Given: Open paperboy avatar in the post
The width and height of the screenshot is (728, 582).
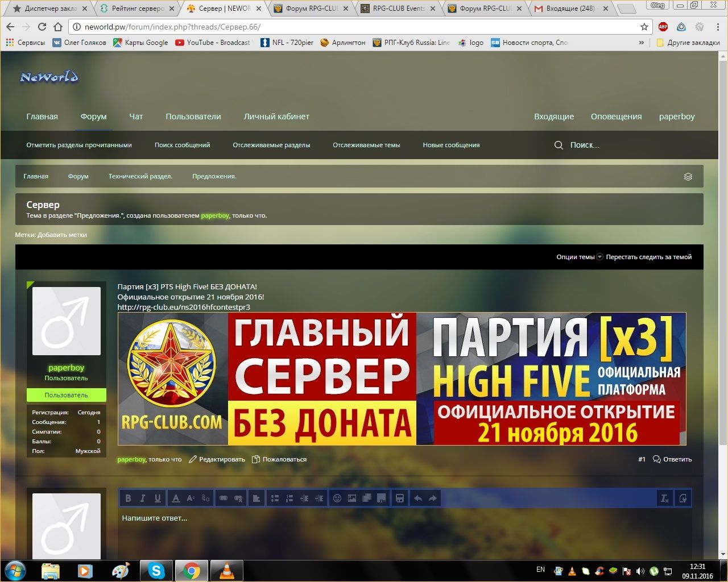Looking at the screenshot, I should tap(67, 321).
